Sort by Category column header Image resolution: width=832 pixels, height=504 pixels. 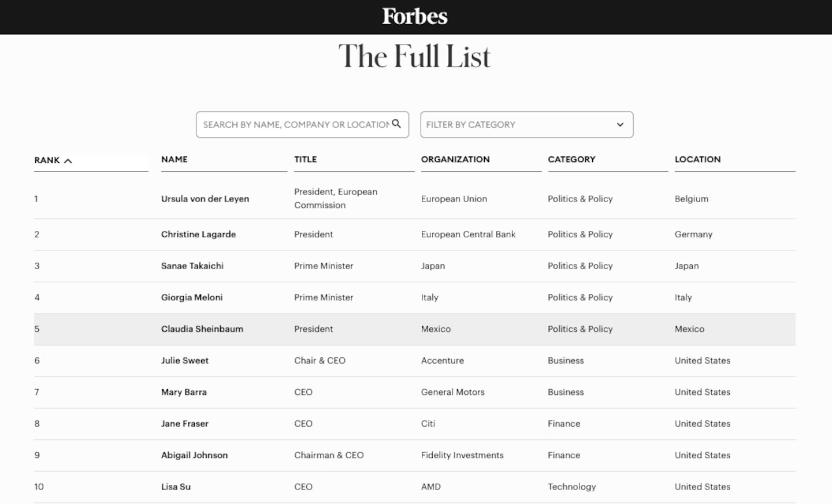[x=571, y=159]
